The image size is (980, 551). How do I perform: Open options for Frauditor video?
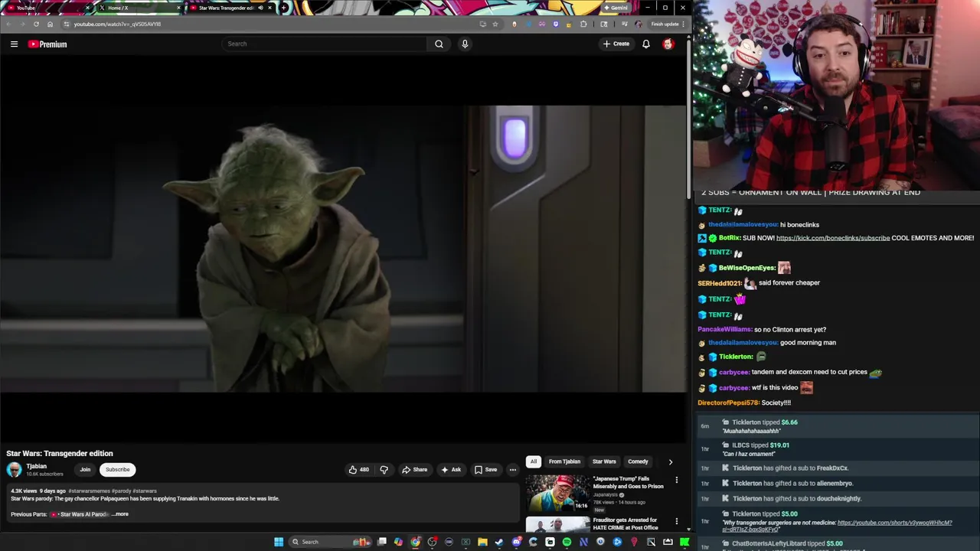(x=676, y=522)
